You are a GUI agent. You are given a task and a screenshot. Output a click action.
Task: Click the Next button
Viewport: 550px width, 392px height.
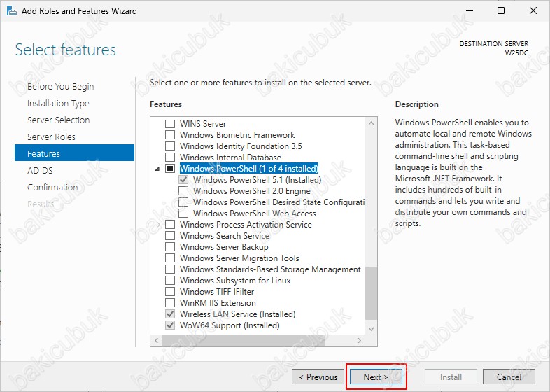click(x=376, y=377)
